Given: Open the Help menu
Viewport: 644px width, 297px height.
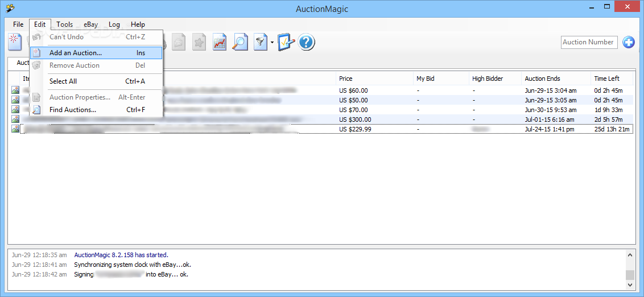Looking at the screenshot, I should tap(138, 24).
